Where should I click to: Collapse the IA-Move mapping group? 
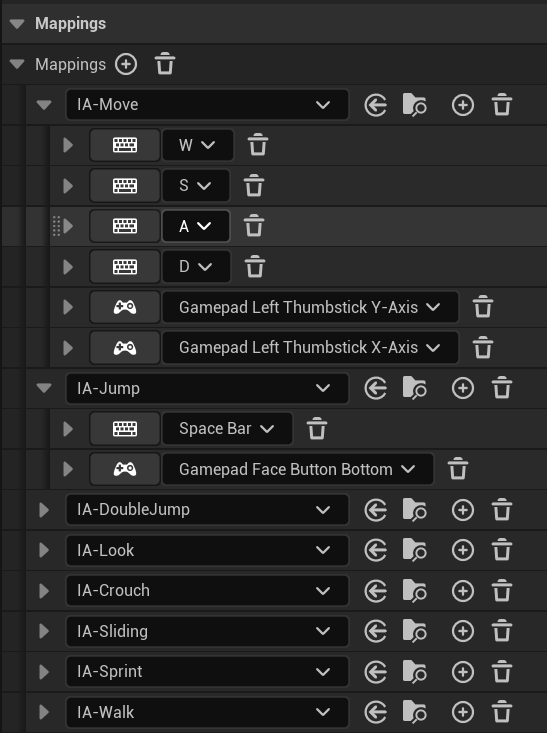[44, 105]
